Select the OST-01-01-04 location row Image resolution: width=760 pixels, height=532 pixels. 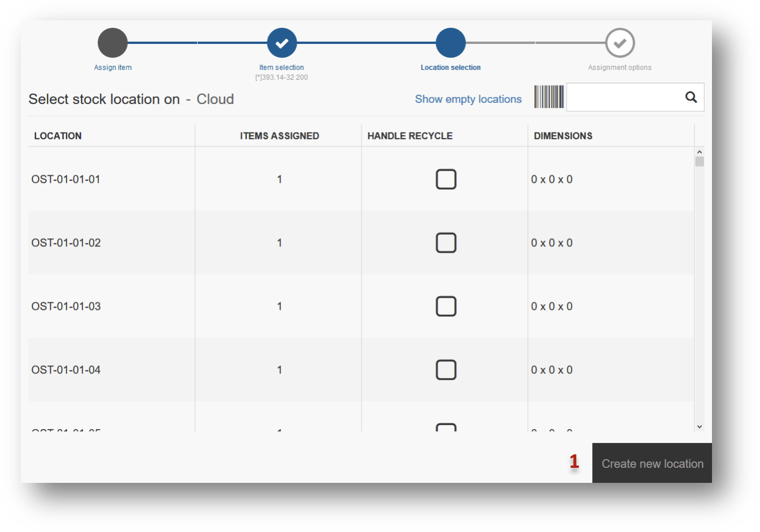click(66, 370)
